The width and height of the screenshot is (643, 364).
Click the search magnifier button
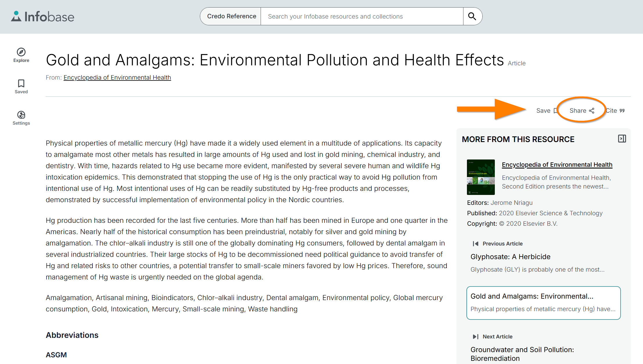pyautogui.click(x=472, y=16)
